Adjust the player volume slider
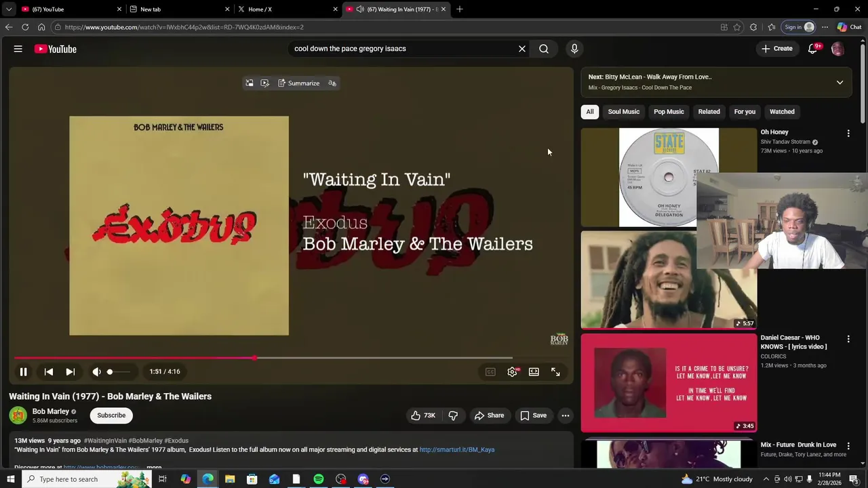 point(119,371)
